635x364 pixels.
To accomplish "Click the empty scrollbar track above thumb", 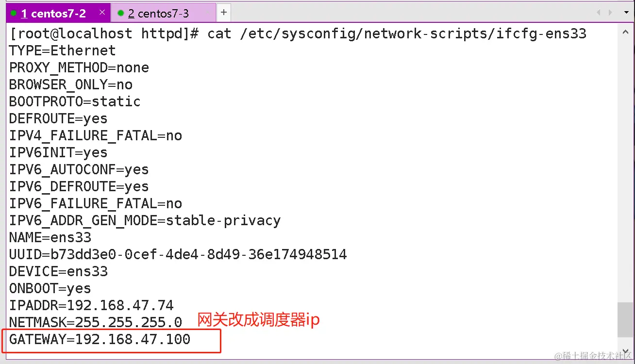I will [625, 170].
